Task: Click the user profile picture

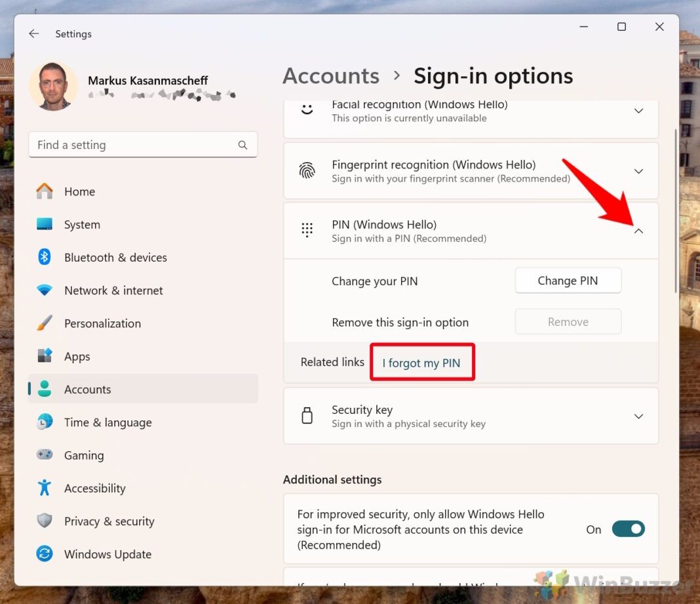Action: (x=53, y=87)
